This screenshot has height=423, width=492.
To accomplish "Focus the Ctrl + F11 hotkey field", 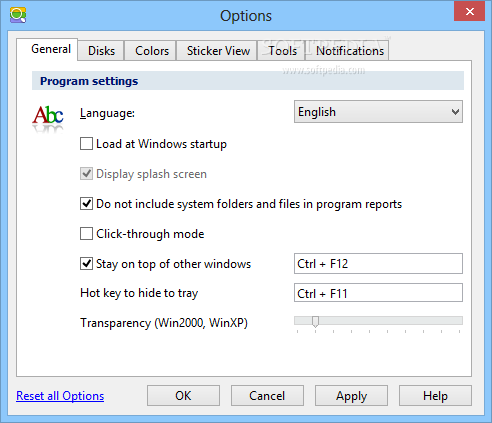I will click(x=378, y=293).
